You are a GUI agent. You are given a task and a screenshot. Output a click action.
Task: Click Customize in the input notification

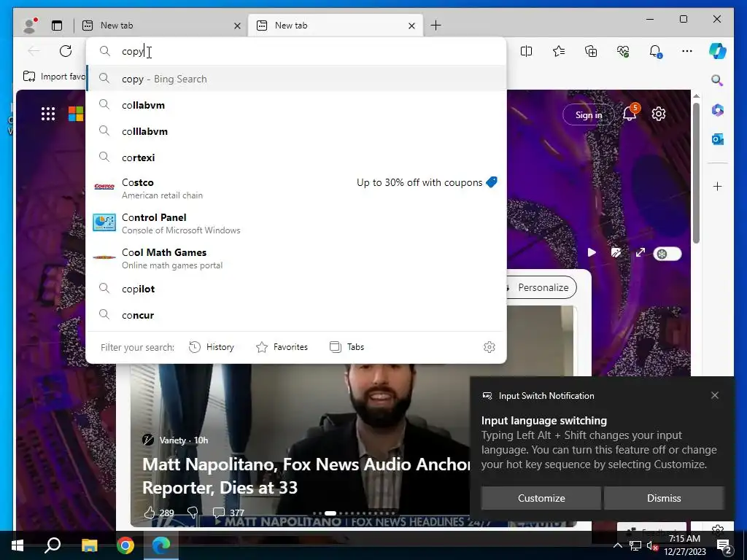541,498
